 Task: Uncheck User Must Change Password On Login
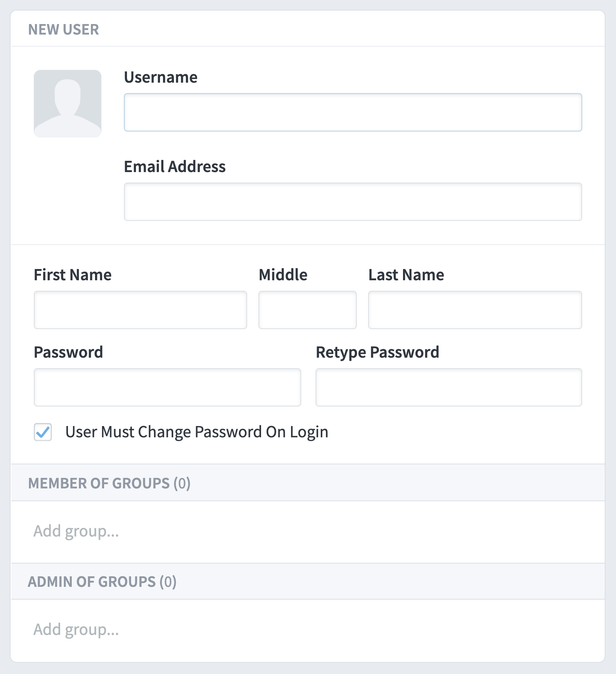coord(43,432)
